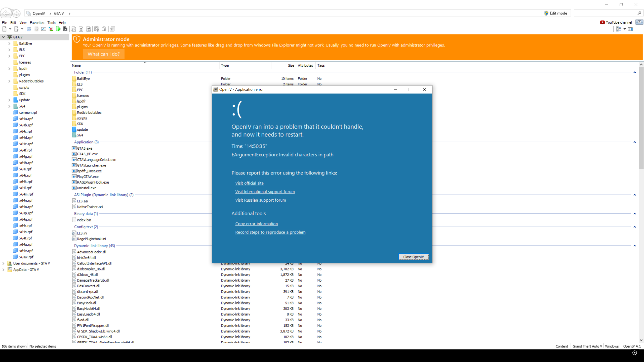The width and height of the screenshot is (644, 362).
Task: Open the Favorites menu
Action: tap(37, 23)
